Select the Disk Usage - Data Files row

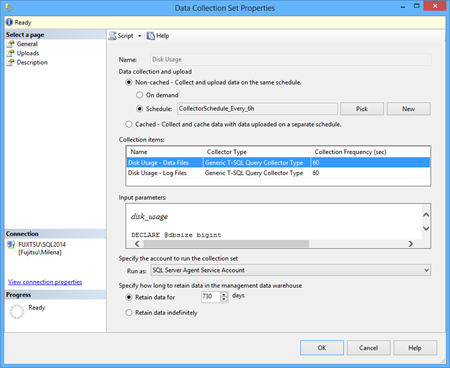pyautogui.click(x=278, y=163)
